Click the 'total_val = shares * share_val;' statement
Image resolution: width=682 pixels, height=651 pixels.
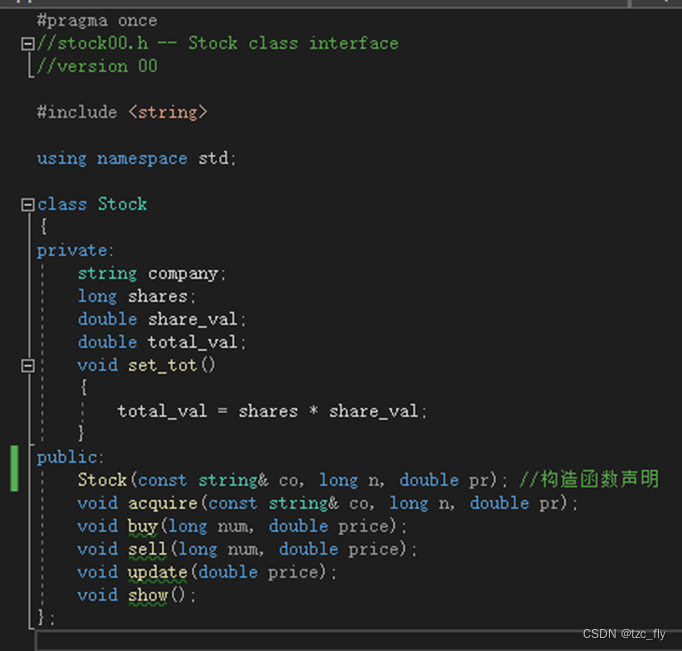(272, 411)
